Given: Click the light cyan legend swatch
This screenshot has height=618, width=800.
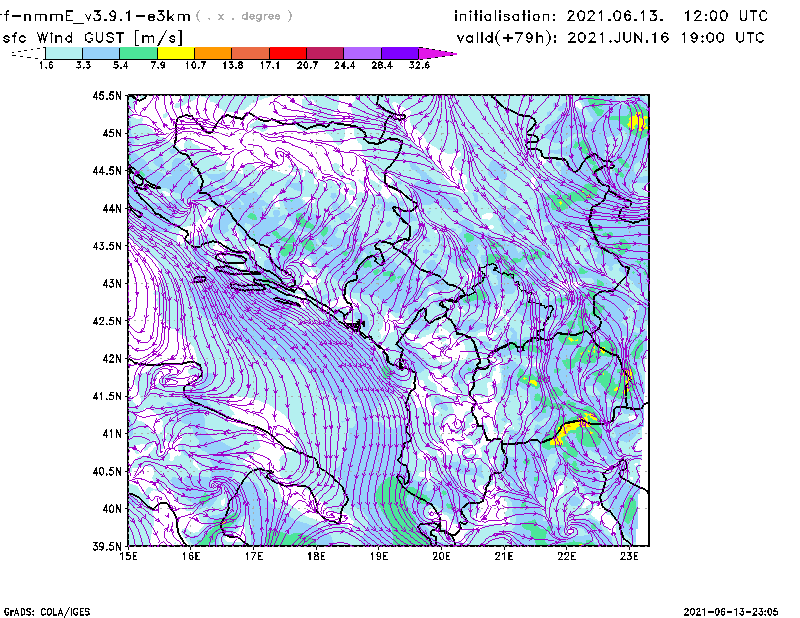Looking at the screenshot, I should 64,53.
